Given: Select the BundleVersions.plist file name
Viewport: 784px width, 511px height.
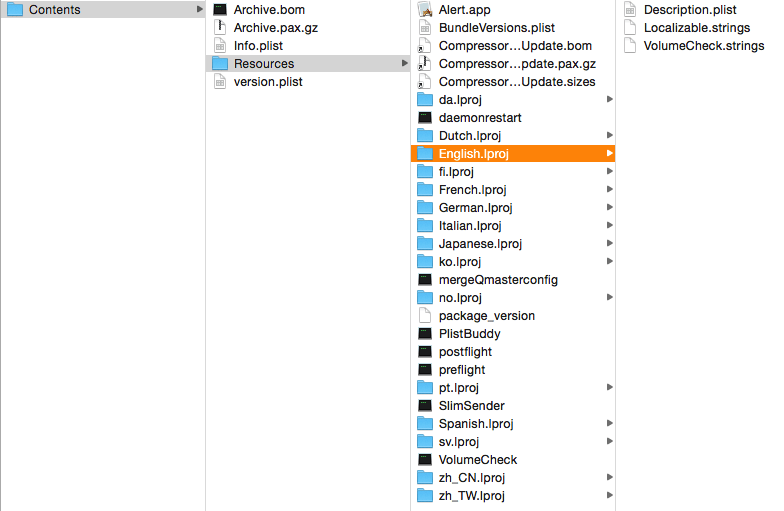Looking at the screenshot, I should [497, 28].
